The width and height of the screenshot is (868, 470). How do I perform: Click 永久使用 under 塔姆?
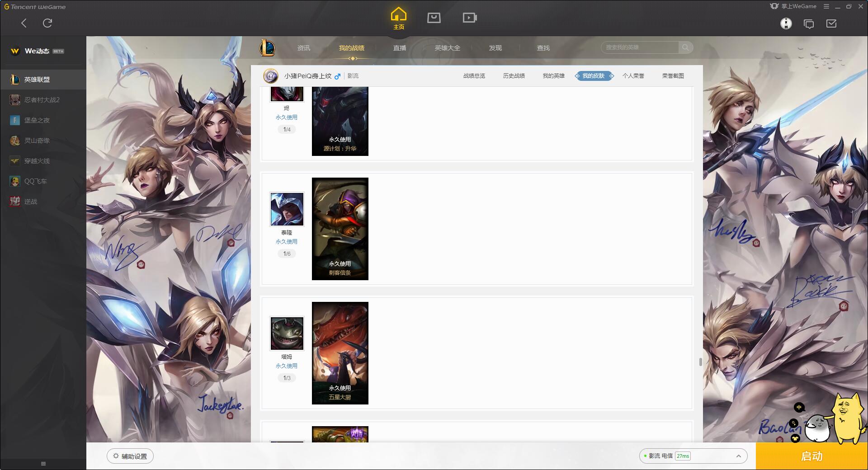(287, 366)
